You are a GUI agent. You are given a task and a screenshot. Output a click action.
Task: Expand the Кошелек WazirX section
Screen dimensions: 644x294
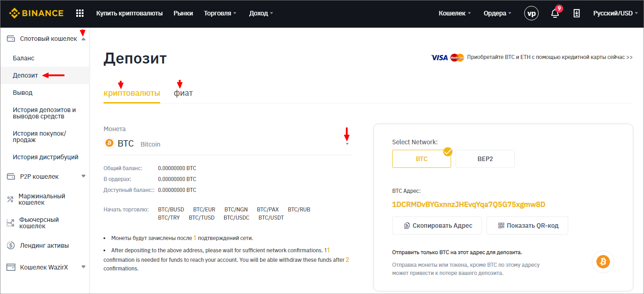[x=83, y=267]
